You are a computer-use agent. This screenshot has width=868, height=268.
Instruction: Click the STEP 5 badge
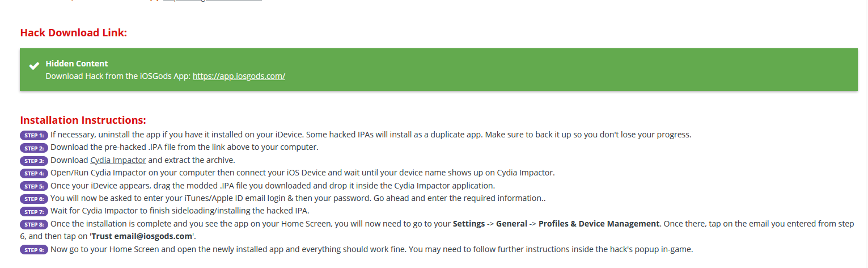tap(34, 186)
